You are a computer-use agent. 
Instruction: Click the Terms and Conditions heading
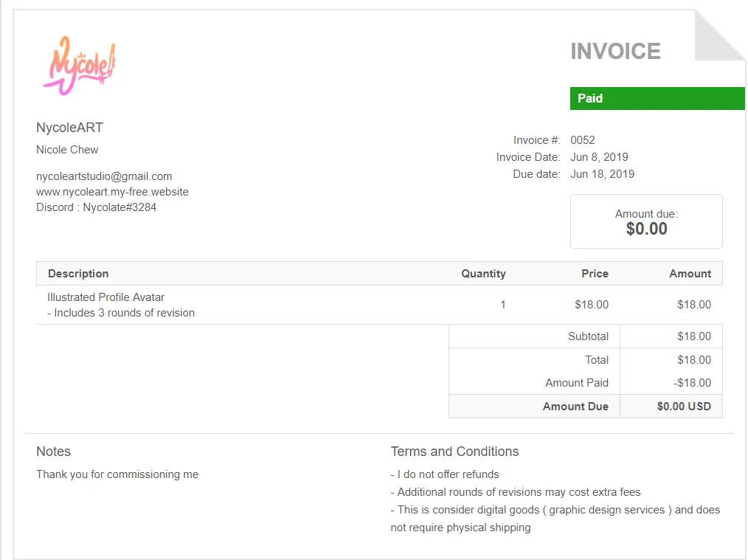454,452
